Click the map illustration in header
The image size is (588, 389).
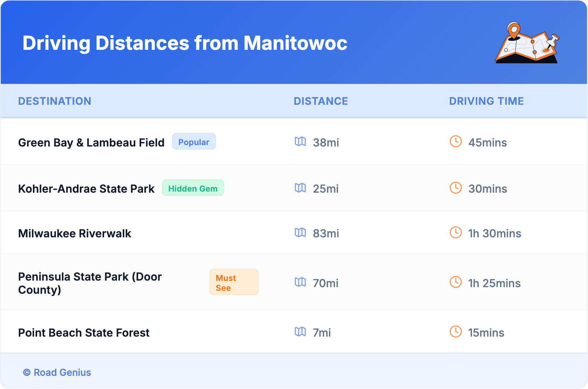click(x=527, y=43)
